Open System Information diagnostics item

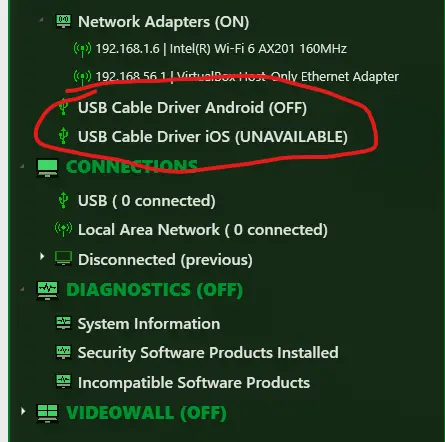(149, 324)
